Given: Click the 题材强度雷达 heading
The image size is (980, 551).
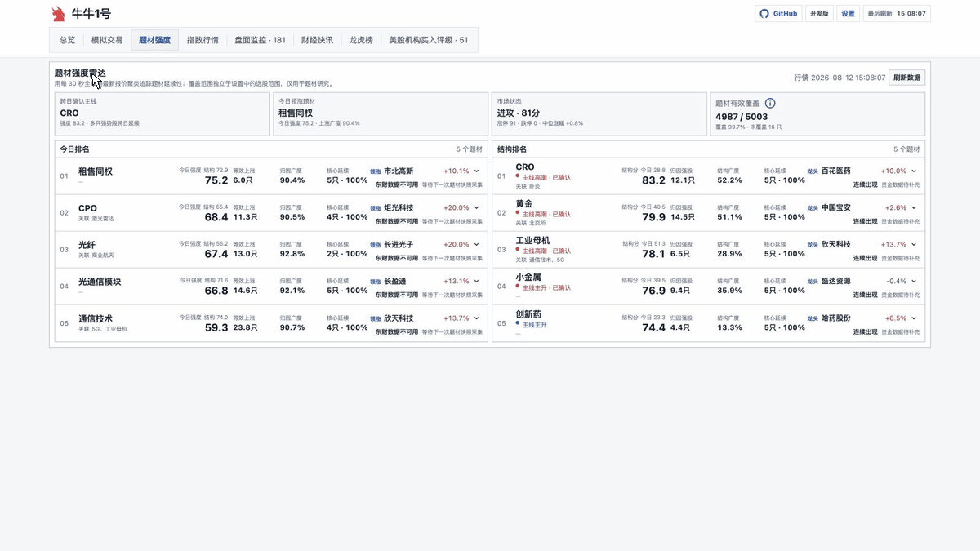Looking at the screenshot, I should 80,73.
